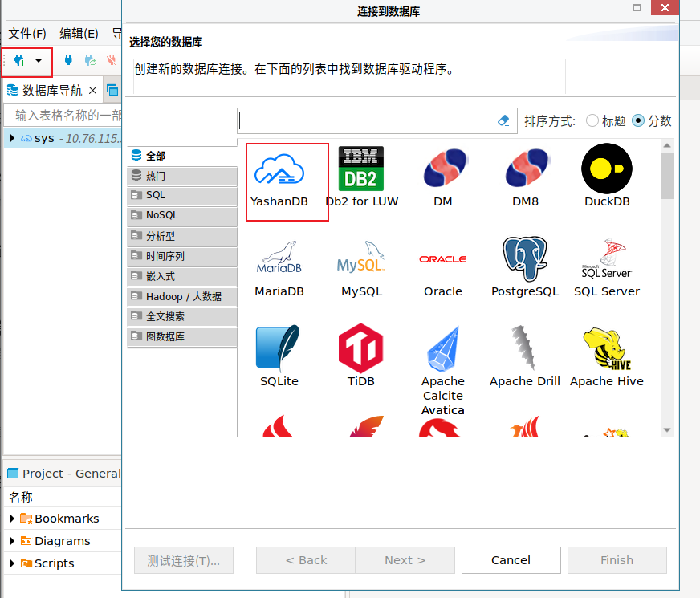Switch to 热门 category
700x598 pixels.
point(182,176)
